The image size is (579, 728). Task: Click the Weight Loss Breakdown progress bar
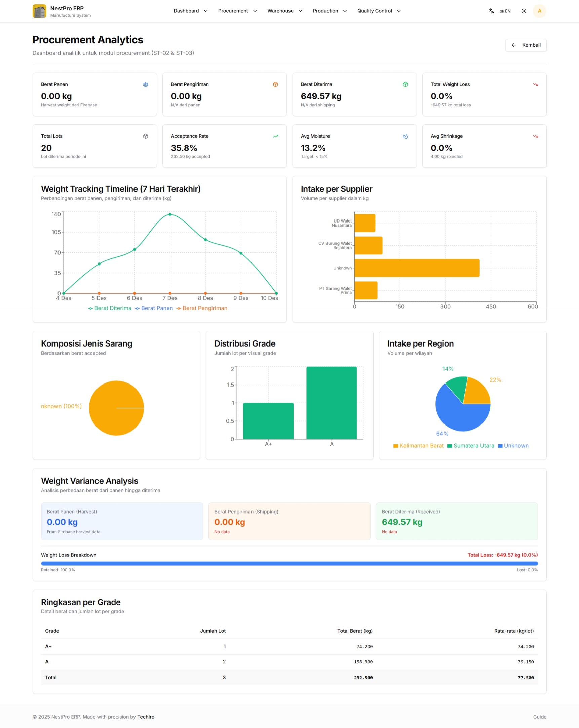coord(289,563)
